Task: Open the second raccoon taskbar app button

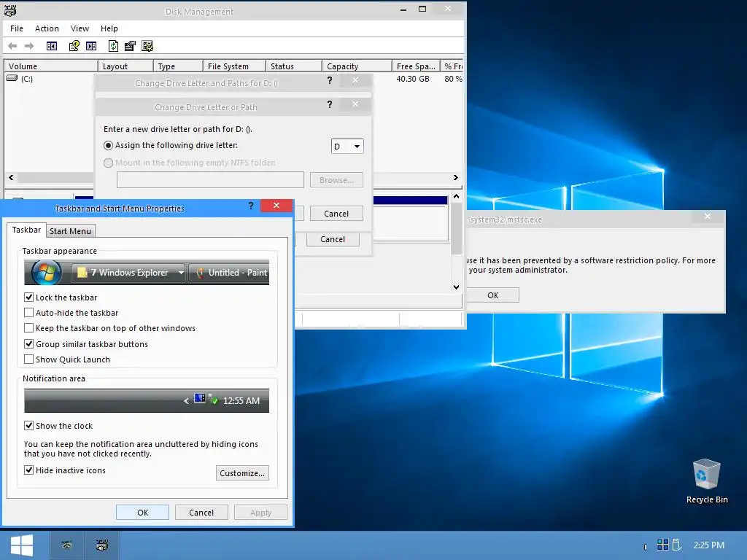Action: pos(102,545)
